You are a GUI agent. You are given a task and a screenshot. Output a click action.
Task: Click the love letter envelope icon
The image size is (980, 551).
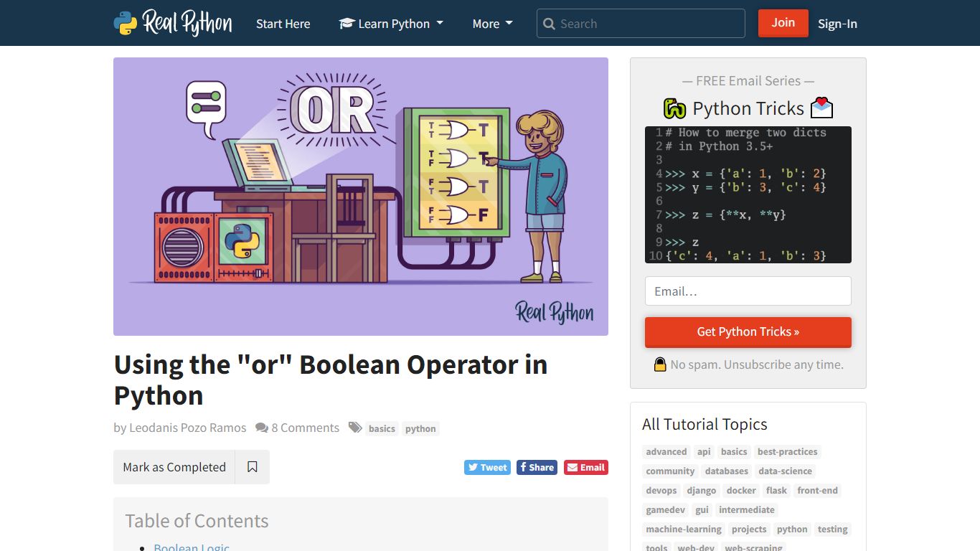[821, 108]
